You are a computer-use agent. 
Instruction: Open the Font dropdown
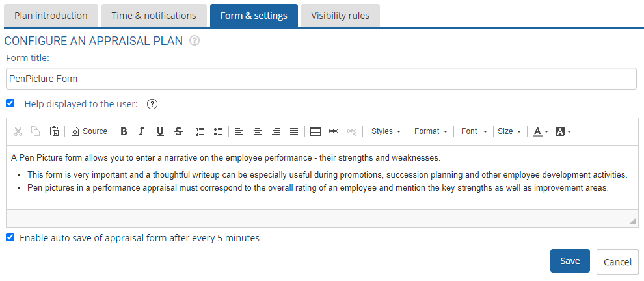click(474, 131)
